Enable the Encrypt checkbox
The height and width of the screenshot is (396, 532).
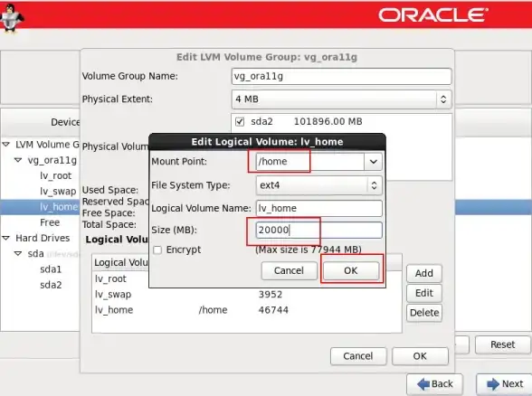[x=157, y=250]
